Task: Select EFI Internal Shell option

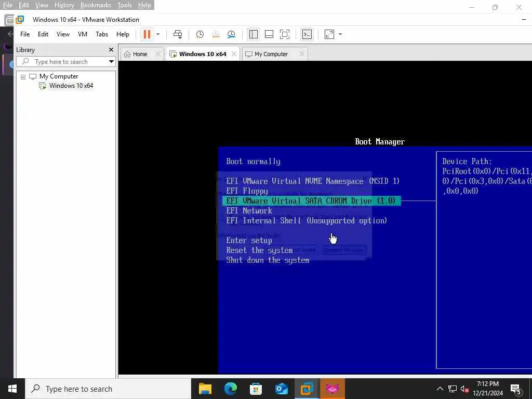Action: click(307, 220)
